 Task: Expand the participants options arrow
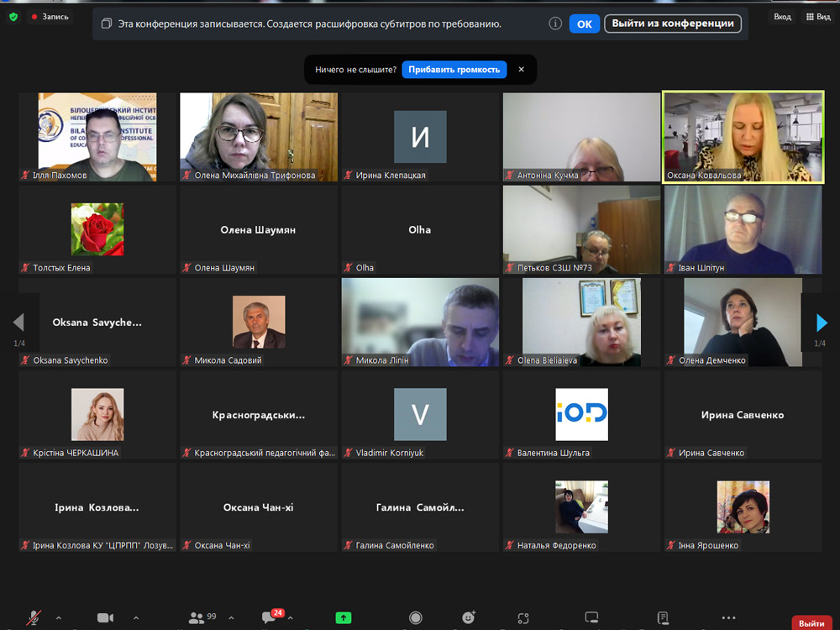[231, 618]
